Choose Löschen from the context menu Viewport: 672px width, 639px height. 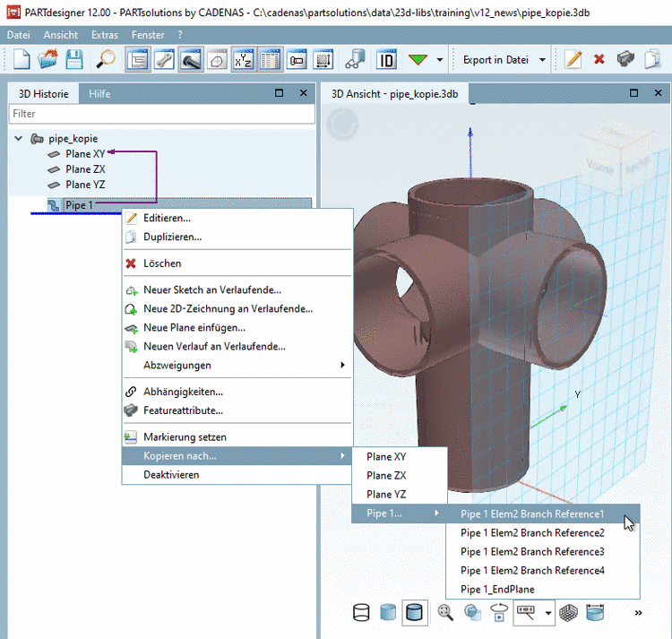(237, 263)
